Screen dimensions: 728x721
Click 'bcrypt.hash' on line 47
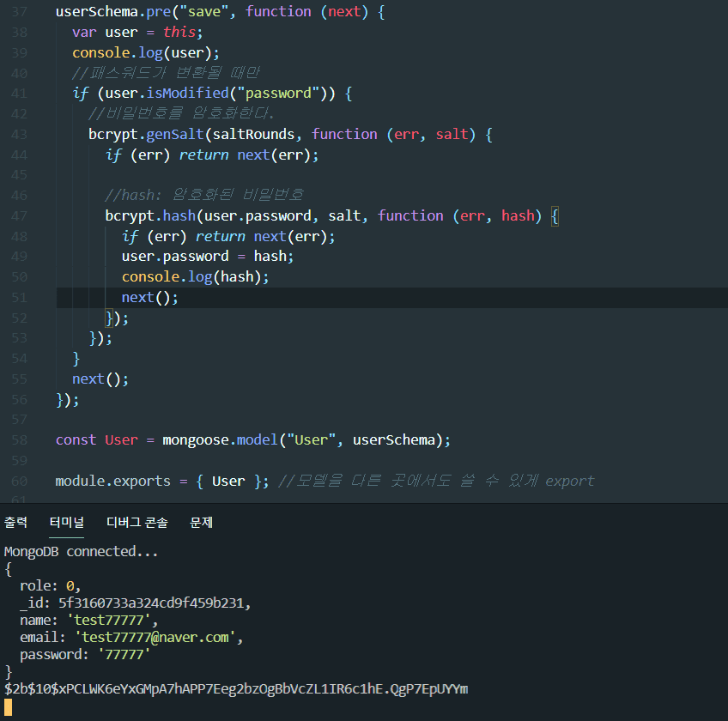[150, 216]
